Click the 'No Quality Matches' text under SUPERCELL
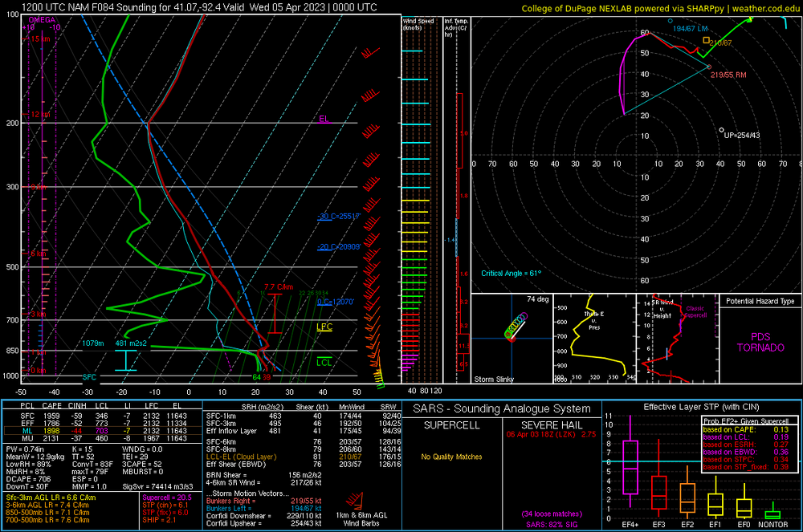 coord(451,457)
